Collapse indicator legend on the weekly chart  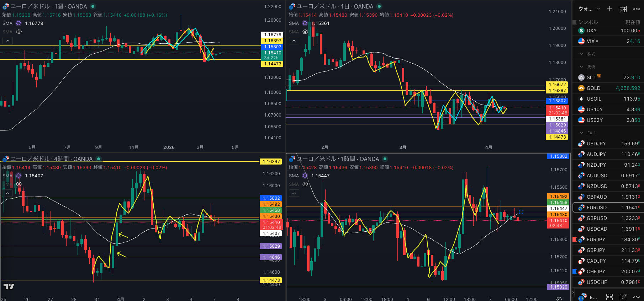(7, 41)
